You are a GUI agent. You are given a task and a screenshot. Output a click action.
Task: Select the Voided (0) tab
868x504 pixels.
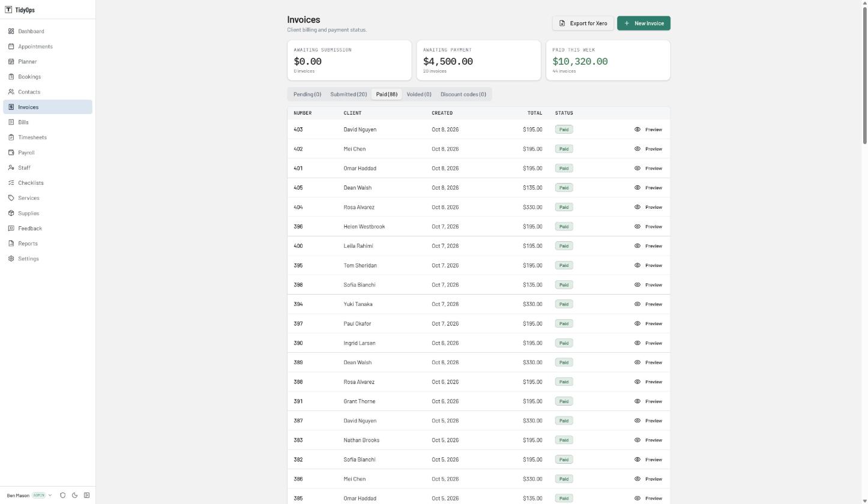419,94
